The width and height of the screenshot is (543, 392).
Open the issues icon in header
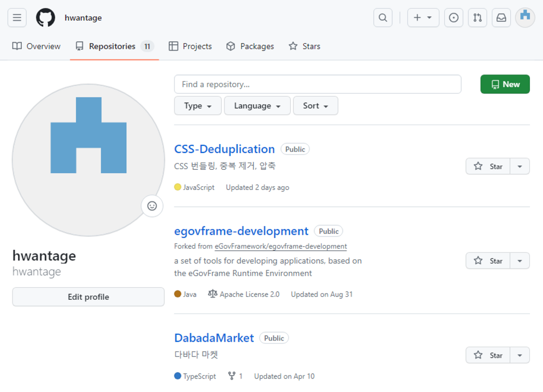coord(453,18)
